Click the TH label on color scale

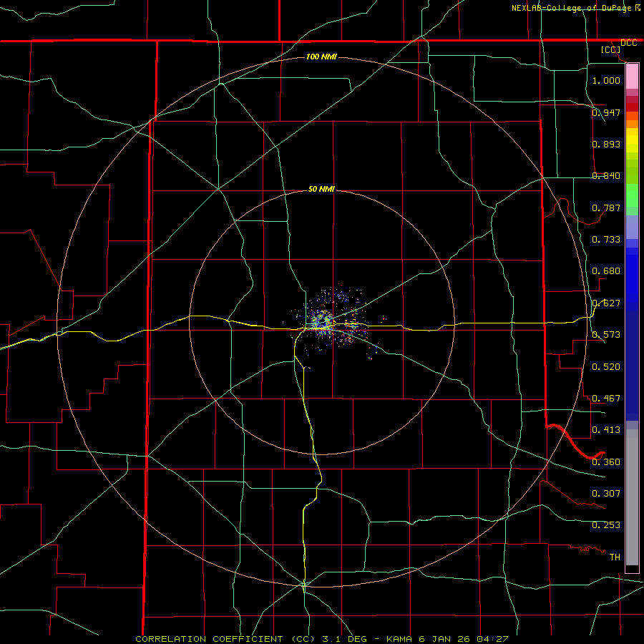click(x=615, y=557)
